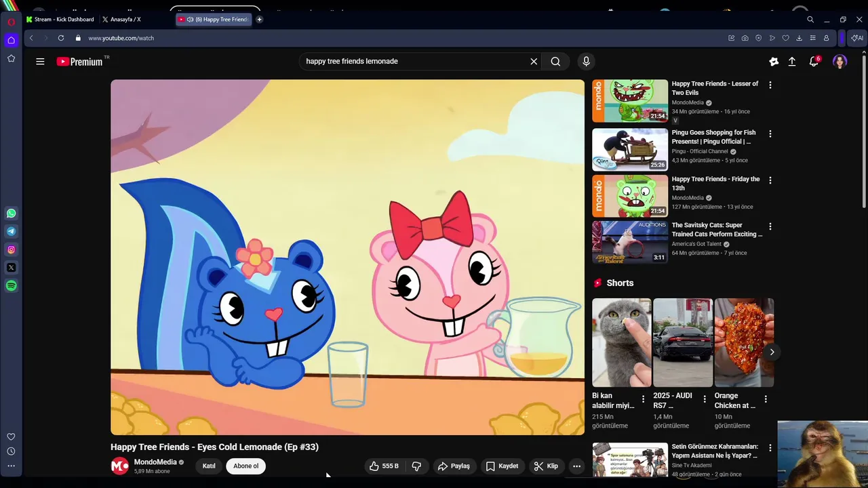Select the Happy Tree Friends YouTube tab
Screen dimensions: 868x488
click(214, 20)
